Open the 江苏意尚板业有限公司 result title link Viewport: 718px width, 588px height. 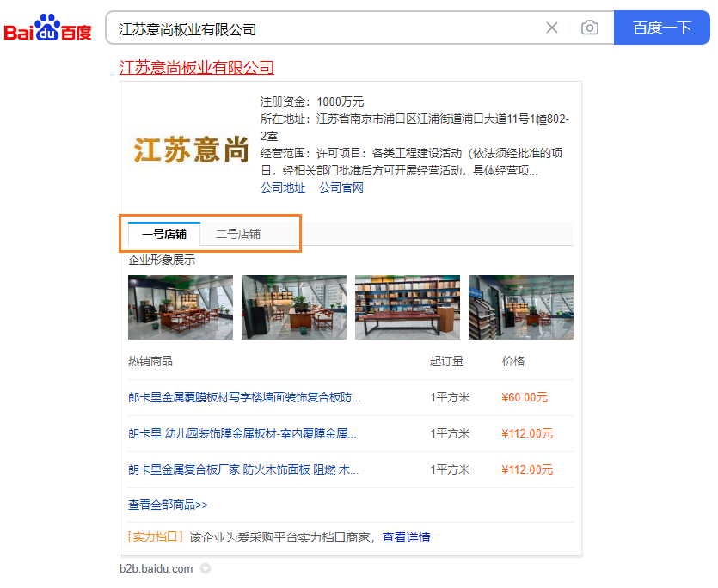[196, 68]
